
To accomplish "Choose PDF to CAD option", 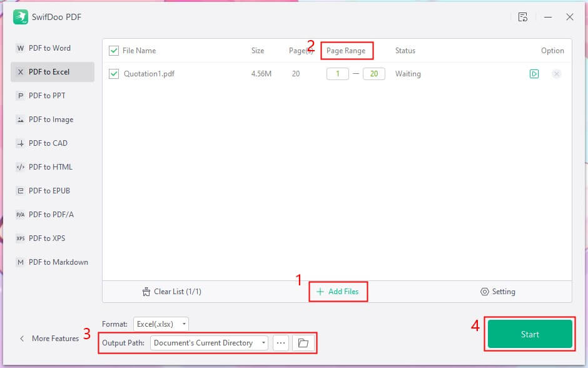I will (53, 143).
